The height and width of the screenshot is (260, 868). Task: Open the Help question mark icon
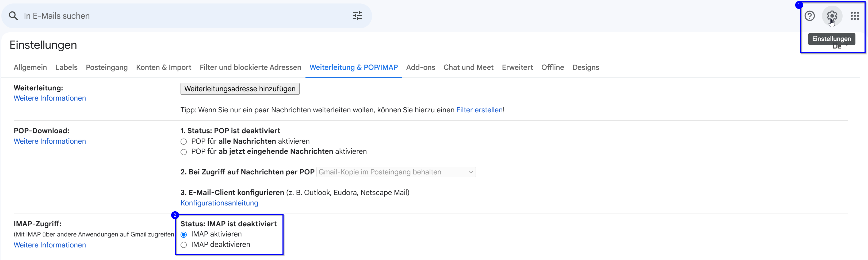pos(809,16)
